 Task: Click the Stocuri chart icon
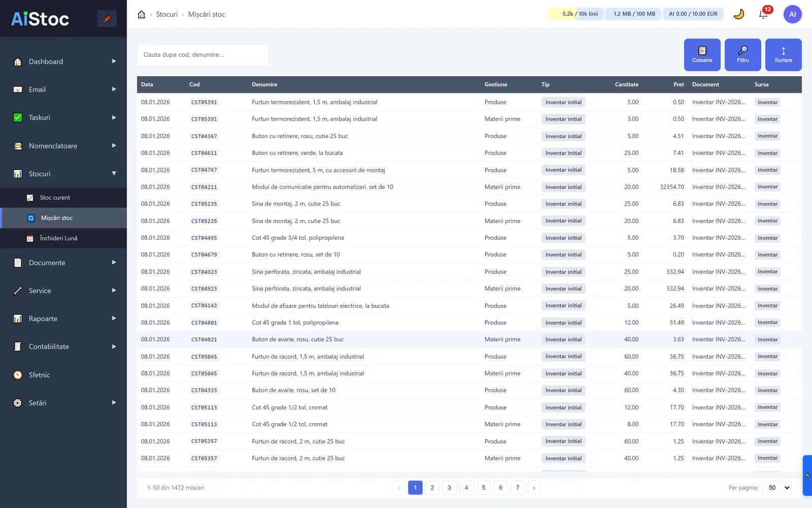click(18, 174)
